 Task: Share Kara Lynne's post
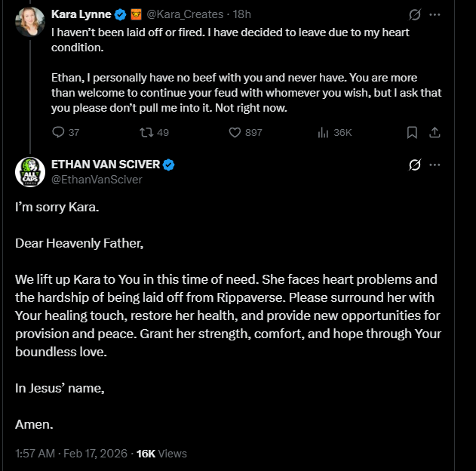(x=435, y=132)
